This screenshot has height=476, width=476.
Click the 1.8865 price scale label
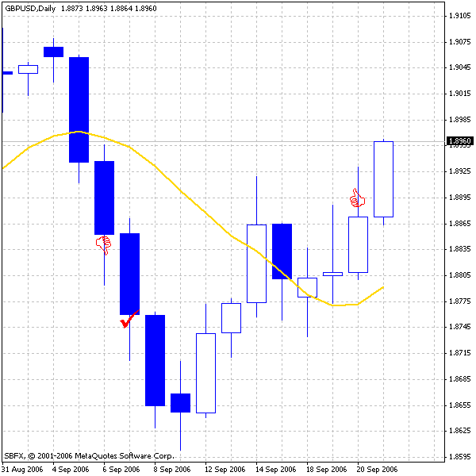(460, 224)
